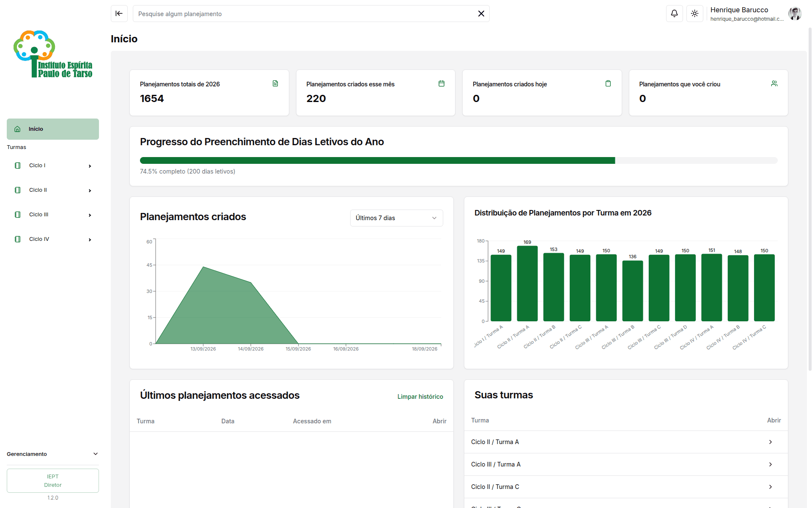This screenshot has width=812, height=508.
Task: Click the Acessado em column header
Action: tap(312, 421)
